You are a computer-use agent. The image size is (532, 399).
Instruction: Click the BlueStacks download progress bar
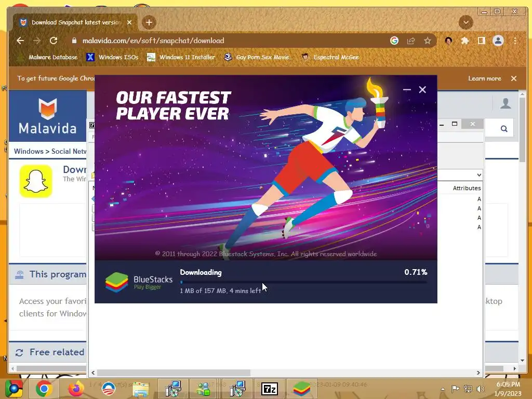[303, 282]
